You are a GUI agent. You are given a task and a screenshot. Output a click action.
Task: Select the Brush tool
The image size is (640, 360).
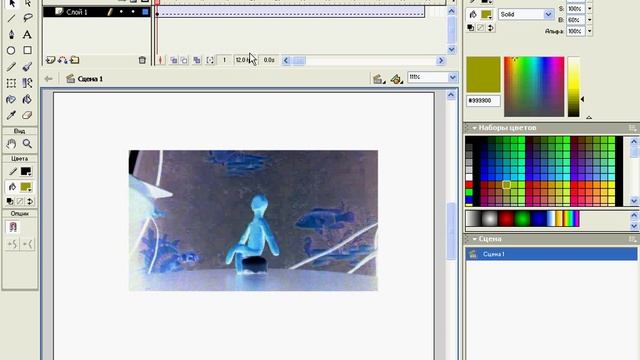click(27, 67)
